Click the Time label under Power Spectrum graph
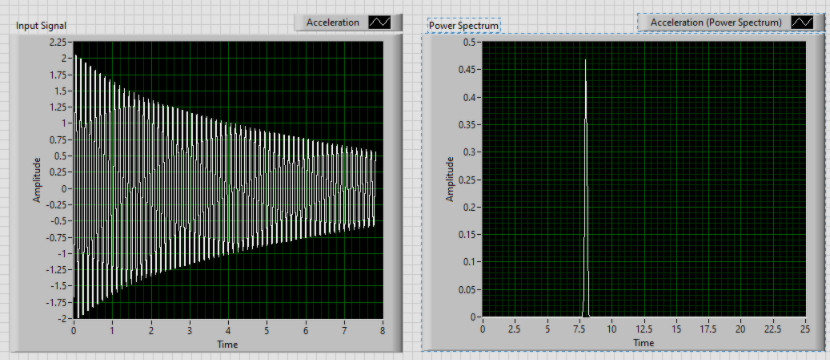The width and height of the screenshot is (830, 360). pos(644,343)
